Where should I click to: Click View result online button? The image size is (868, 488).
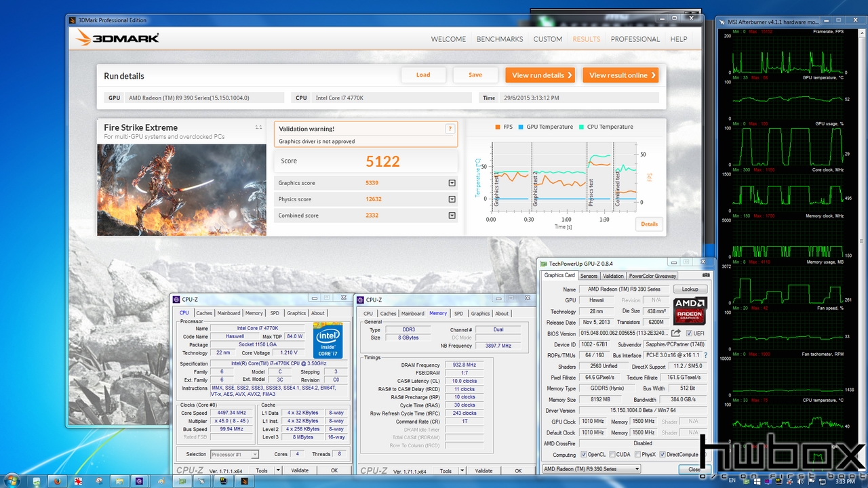click(x=620, y=75)
